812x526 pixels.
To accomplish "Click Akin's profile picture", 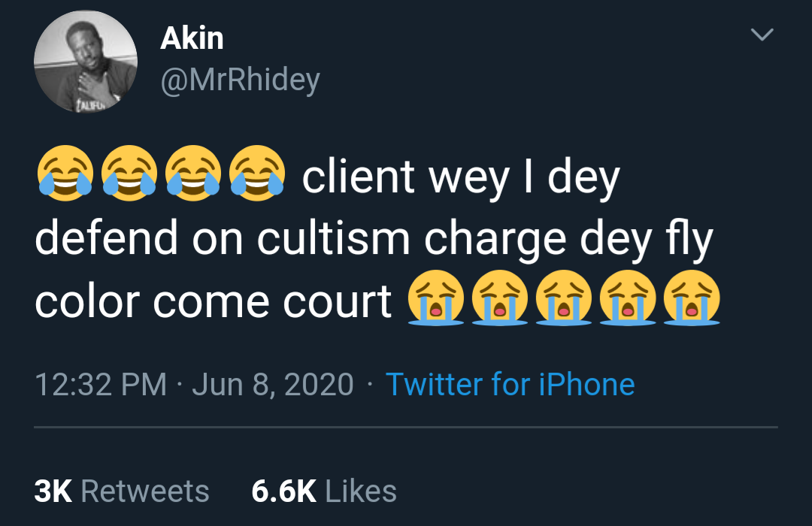I will 86,62.
